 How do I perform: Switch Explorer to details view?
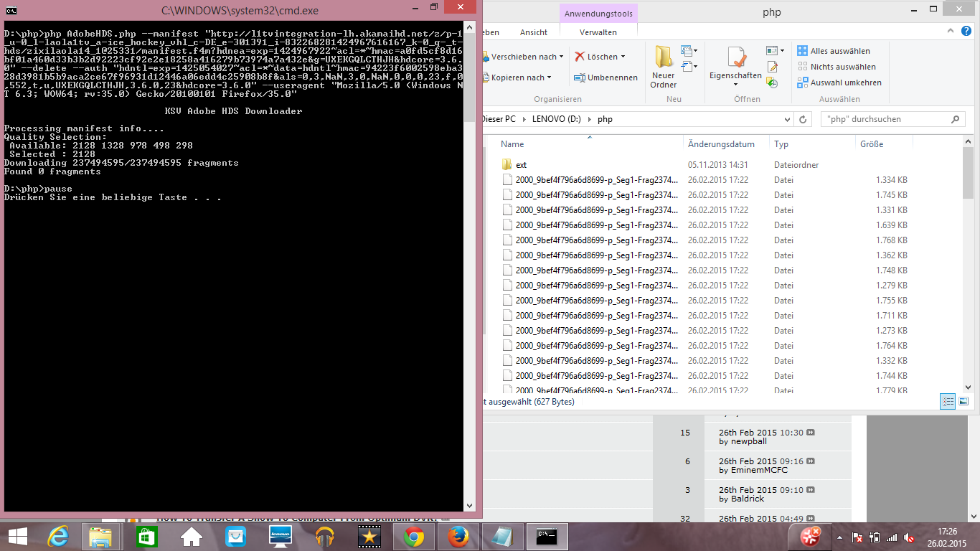click(x=948, y=401)
